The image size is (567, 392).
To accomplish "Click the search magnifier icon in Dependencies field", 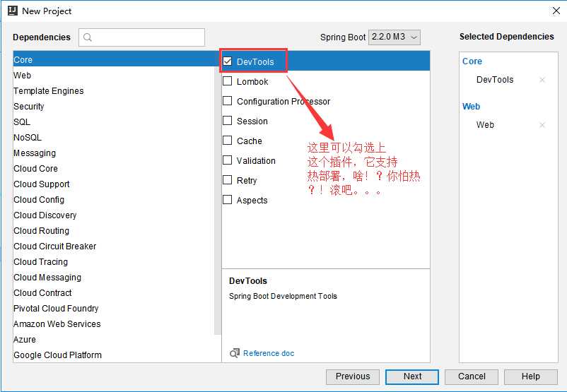I will [87, 37].
